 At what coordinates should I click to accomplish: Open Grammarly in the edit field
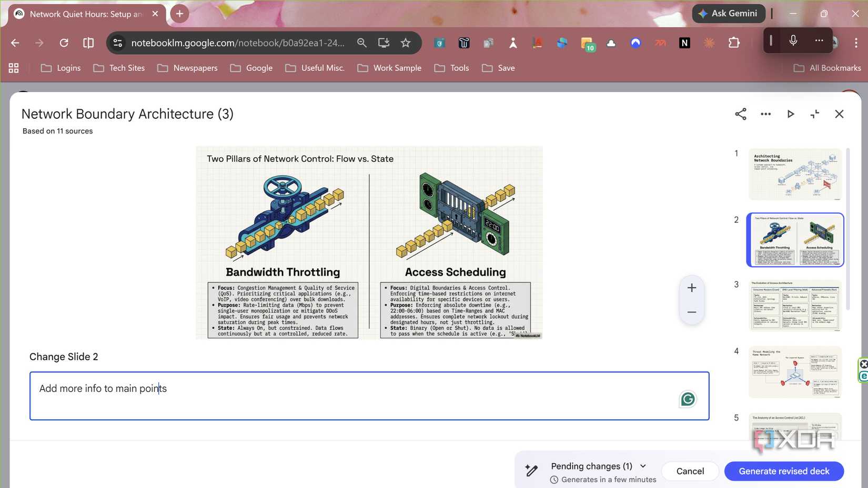[688, 399]
